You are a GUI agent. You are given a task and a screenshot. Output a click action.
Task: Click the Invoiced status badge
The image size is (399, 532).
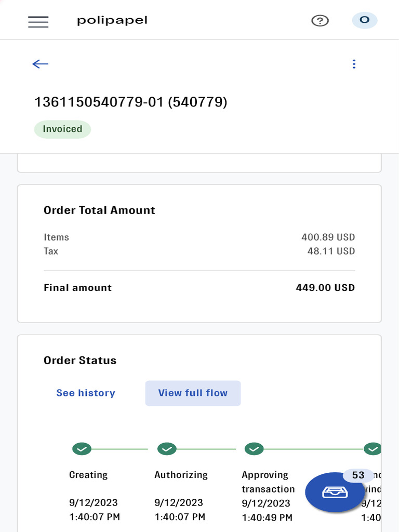coord(62,129)
